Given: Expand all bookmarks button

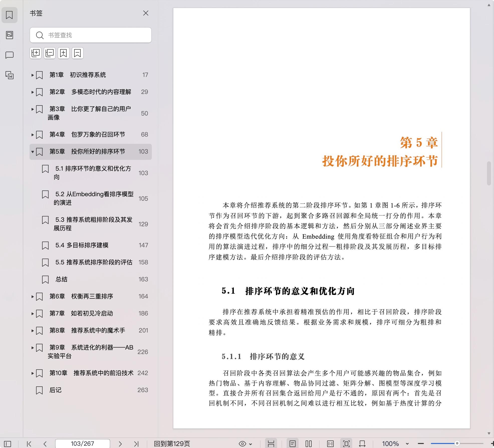Looking at the screenshot, I should 36,53.
